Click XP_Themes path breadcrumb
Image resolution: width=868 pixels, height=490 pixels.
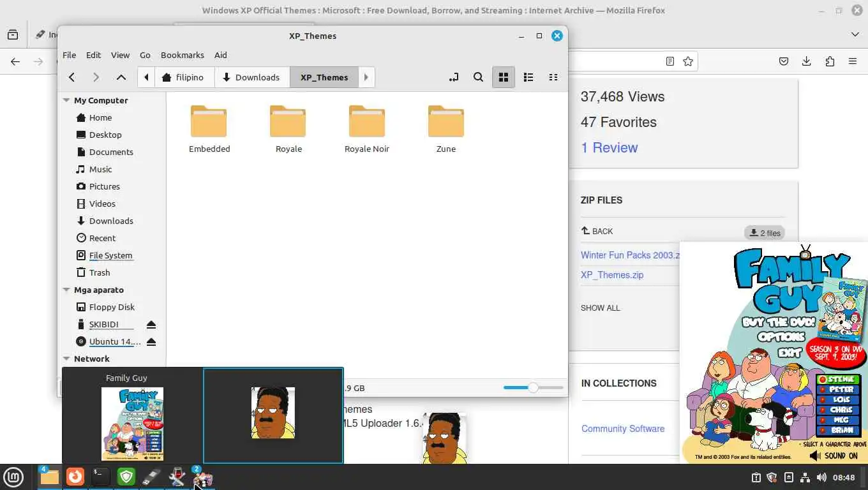324,77
